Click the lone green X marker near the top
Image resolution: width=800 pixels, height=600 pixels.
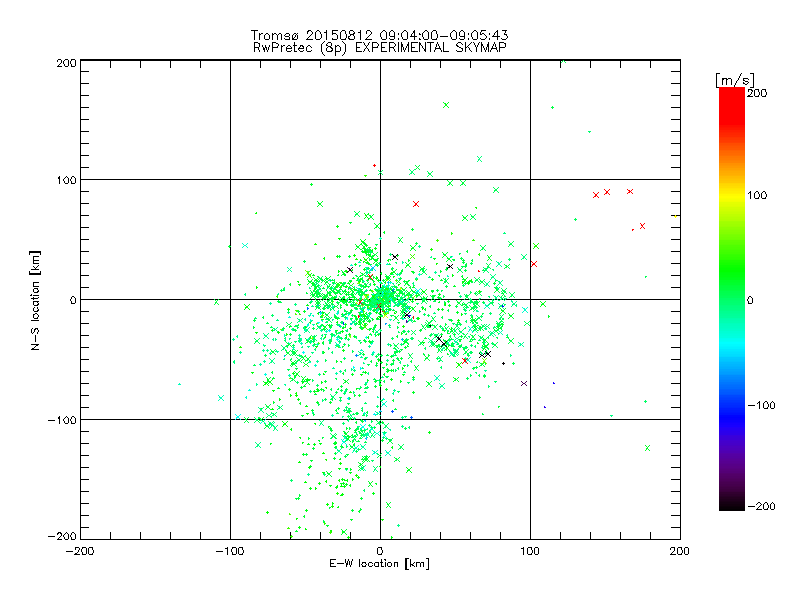click(446, 105)
